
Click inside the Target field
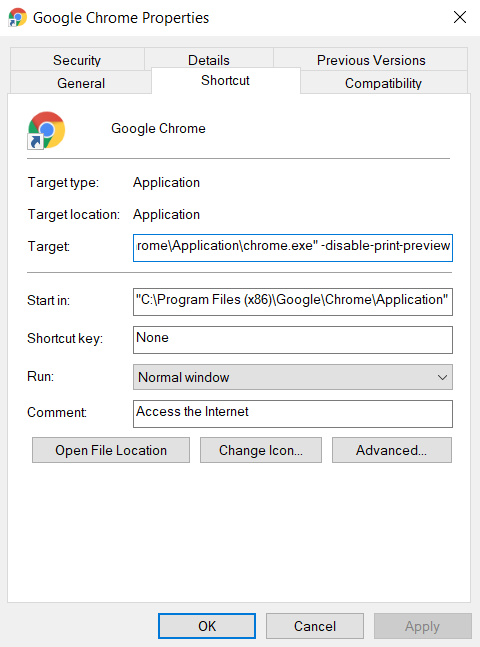click(x=293, y=248)
